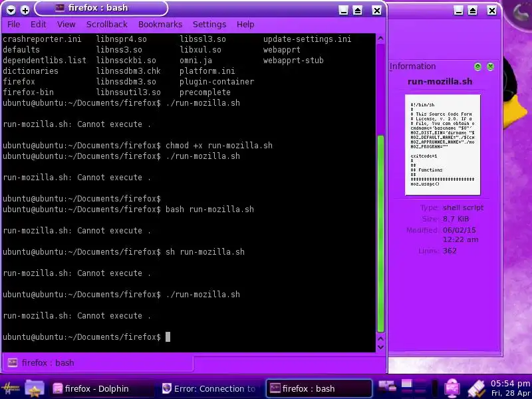Click the terminal tab icon at bottom
This screenshot has height=399, width=532.
[13, 362]
